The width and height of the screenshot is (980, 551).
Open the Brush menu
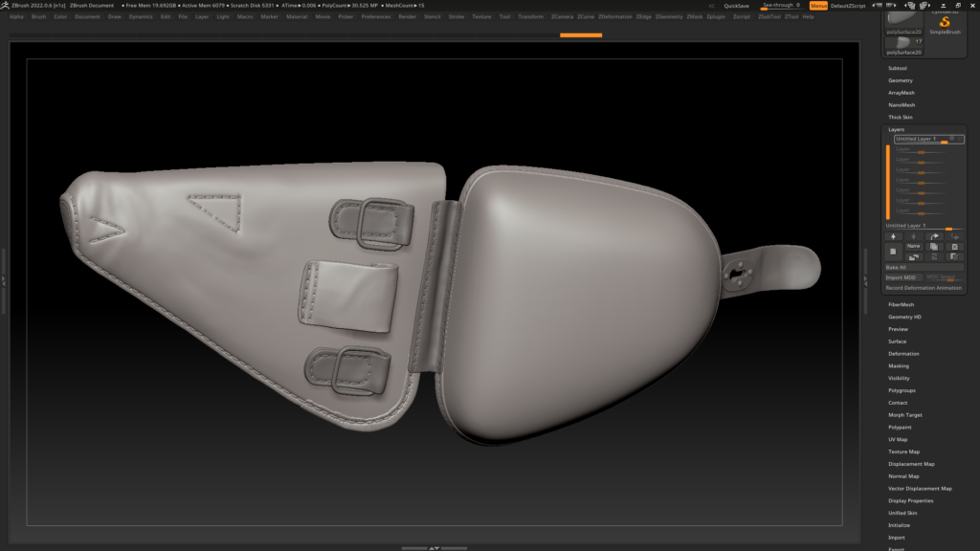[38, 17]
